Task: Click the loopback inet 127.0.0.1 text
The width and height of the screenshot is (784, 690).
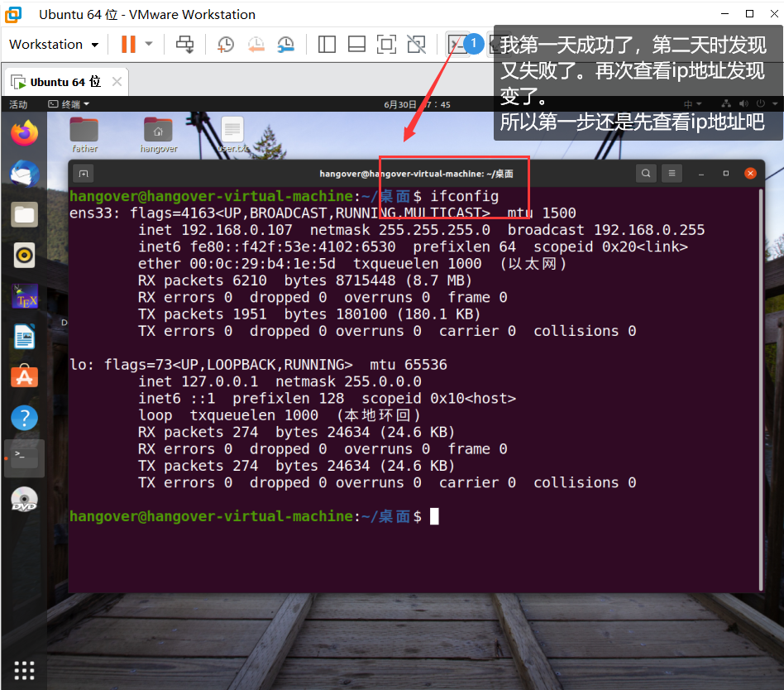Action: pos(198,381)
